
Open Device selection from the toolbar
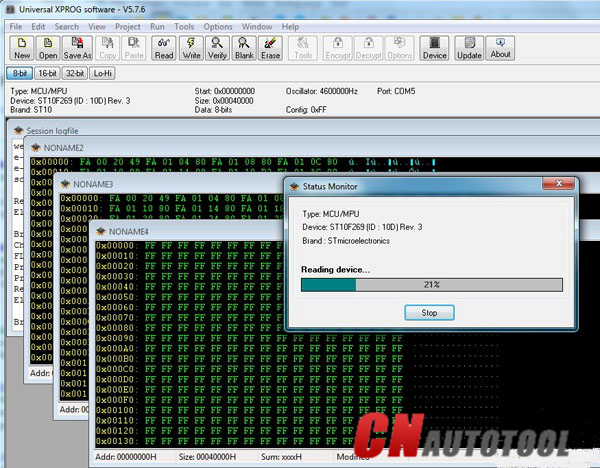pyautogui.click(x=434, y=48)
